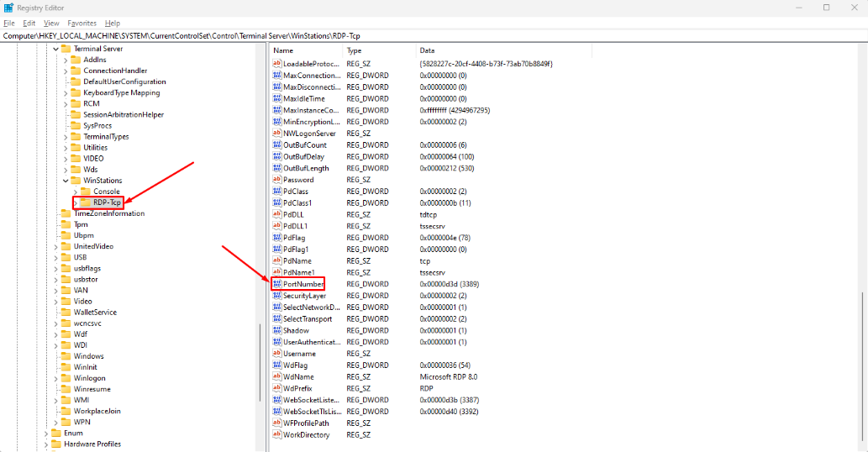Click the PortNumber DWORD value icon
868x452 pixels.
pos(277,284)
